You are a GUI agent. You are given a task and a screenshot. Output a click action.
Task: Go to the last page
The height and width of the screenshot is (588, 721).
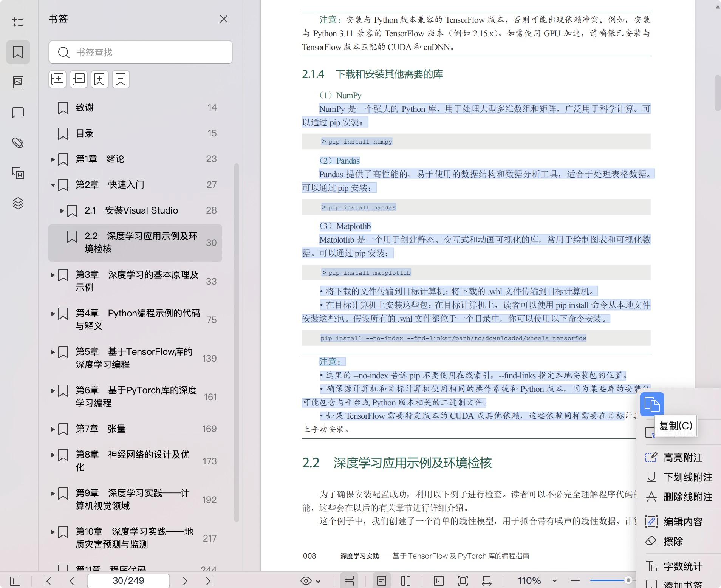pos(210,581)
